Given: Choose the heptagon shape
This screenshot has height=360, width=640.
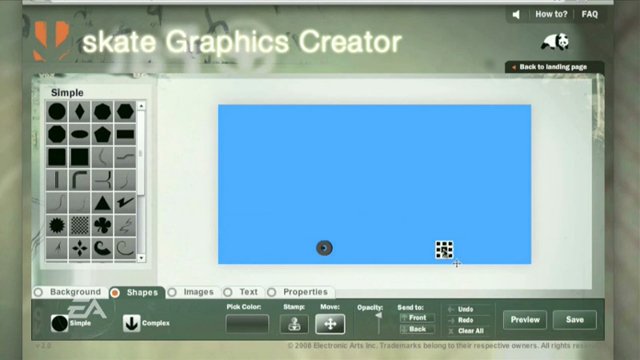Looking at the screenshot, I should point(102,111).
